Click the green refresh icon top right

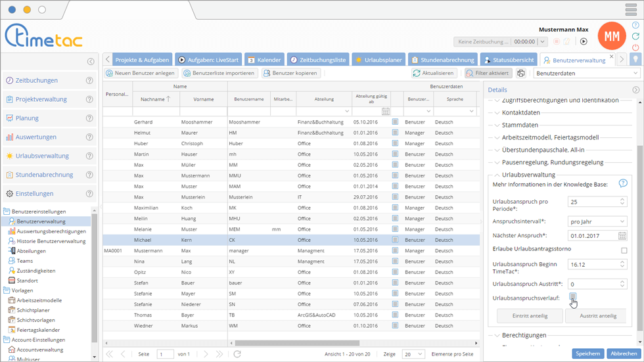[x=635, y=37]
